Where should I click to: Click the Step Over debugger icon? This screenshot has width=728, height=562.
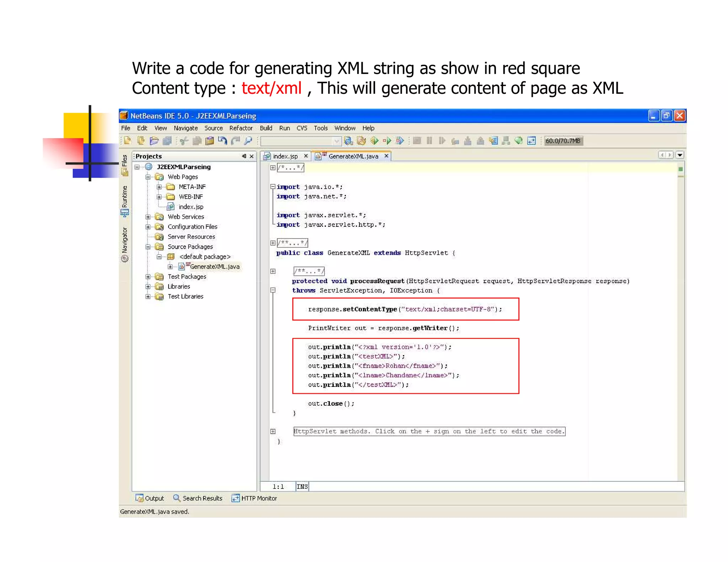coord(455,141)
